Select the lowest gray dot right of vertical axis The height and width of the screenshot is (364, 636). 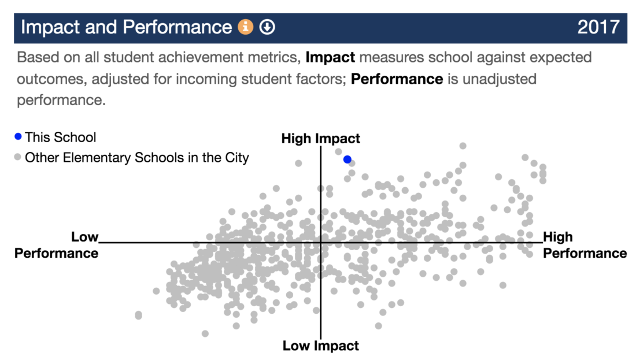(x=378, y=326)
